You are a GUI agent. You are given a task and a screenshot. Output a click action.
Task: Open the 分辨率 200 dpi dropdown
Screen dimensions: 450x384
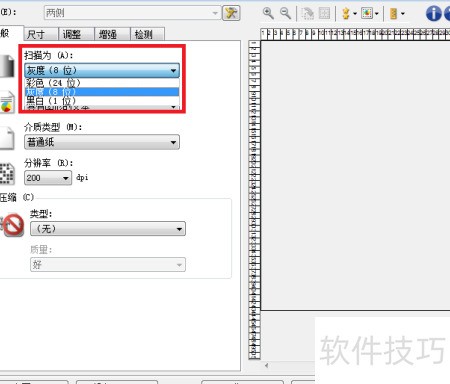click(48, 178)
